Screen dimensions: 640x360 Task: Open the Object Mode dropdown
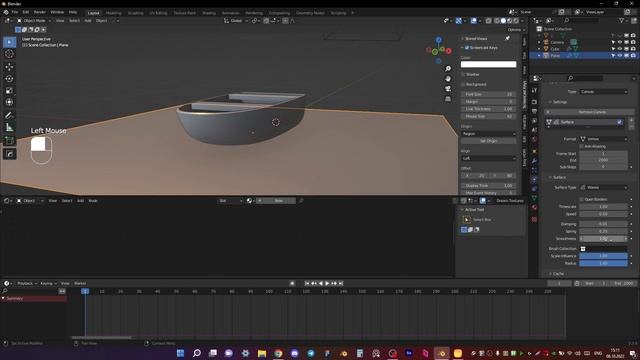coord(34,20)
